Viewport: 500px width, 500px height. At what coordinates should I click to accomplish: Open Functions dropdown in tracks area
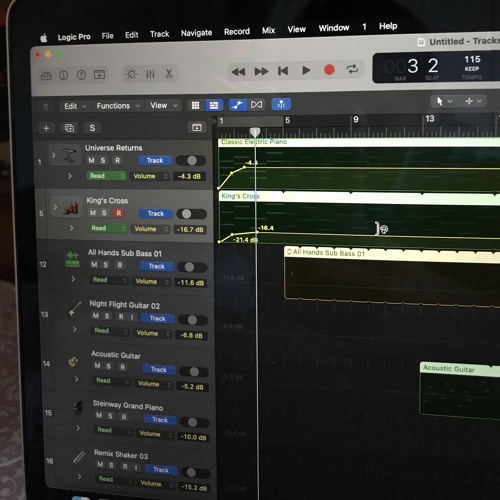(x=118, y=106)
